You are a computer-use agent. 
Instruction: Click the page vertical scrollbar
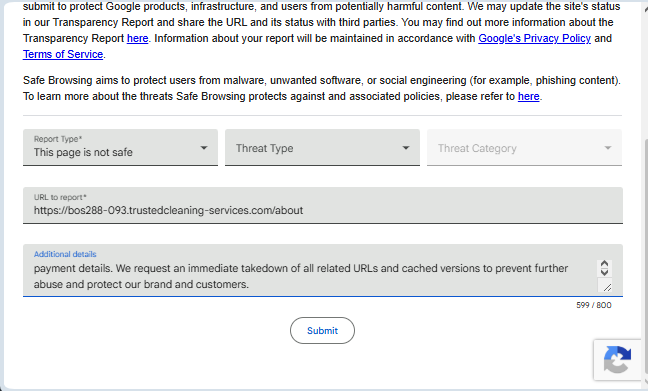click(x=646, y=256)
